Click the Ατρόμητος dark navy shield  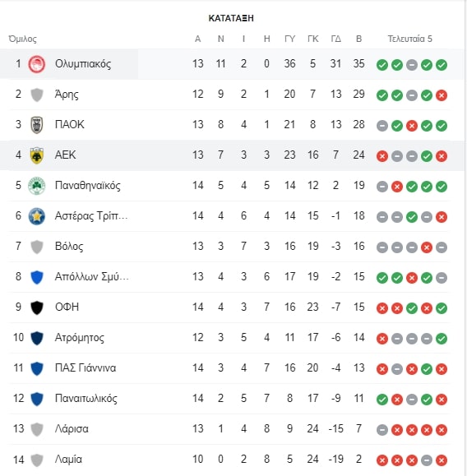37,338
